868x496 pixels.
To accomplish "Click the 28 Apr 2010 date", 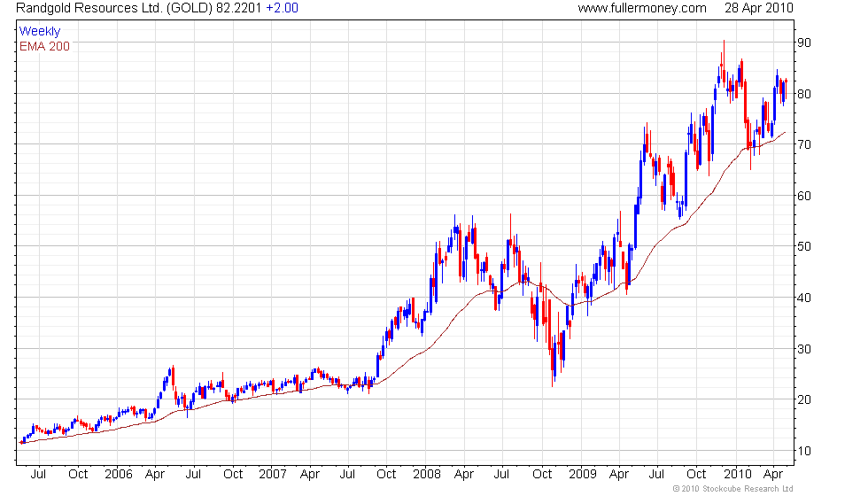I will [759, 8].
